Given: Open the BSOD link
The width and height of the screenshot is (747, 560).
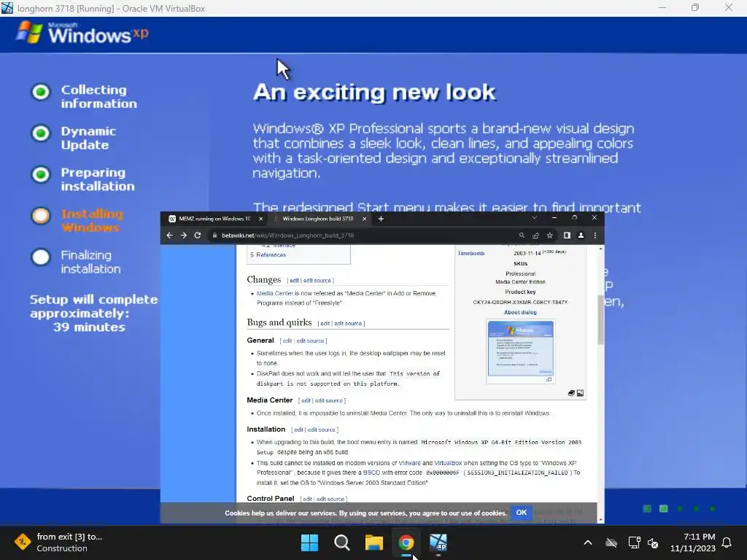Looking at the screenshot, I should (371, 472).
